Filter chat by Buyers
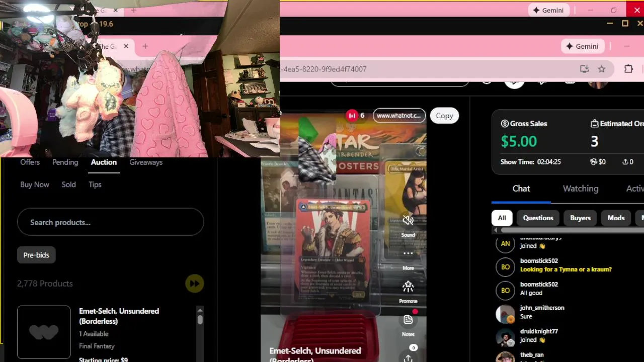The height and width of the screenshot is (362, 644). pos(580,218)
